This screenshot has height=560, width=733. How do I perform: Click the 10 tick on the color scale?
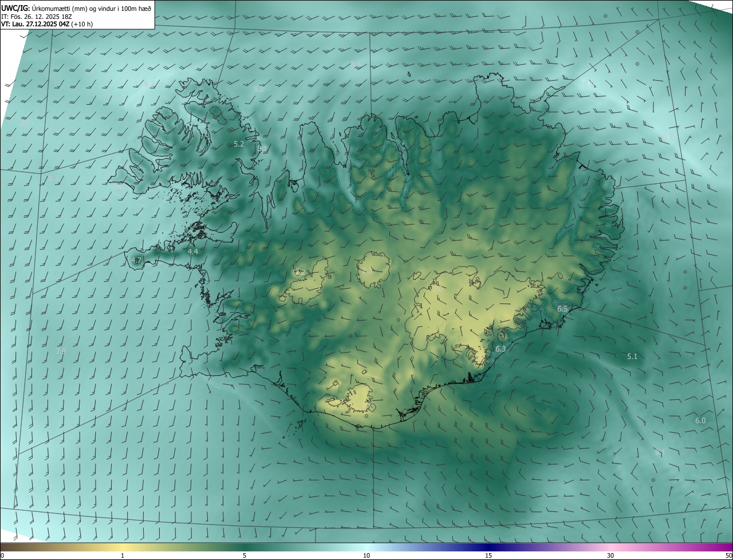click(366, 555)
